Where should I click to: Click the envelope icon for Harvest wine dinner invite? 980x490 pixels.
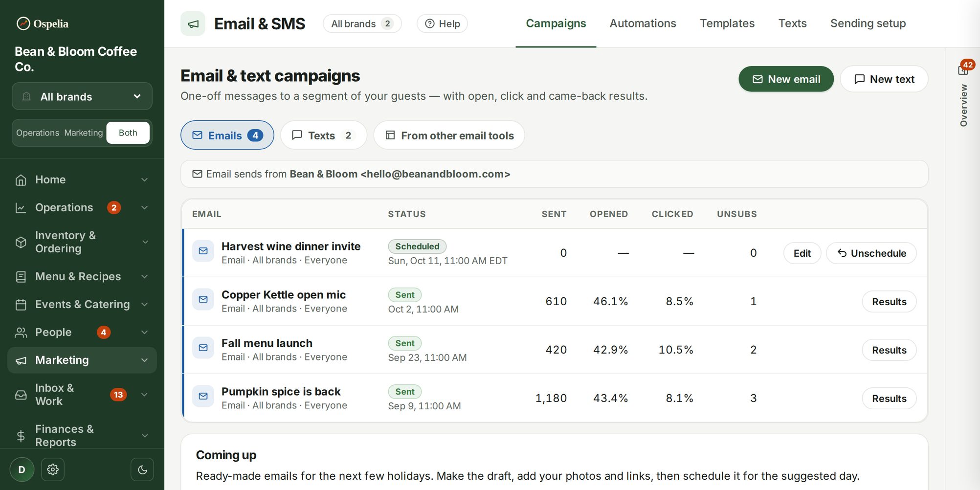pos(203,251)
